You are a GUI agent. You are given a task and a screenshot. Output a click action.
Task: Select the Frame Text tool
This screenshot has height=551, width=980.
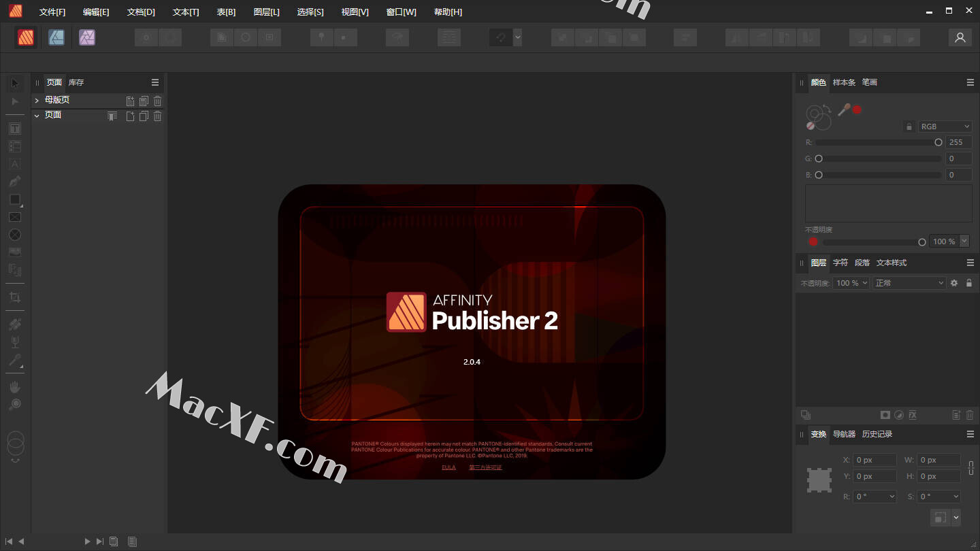click(15, 129)
